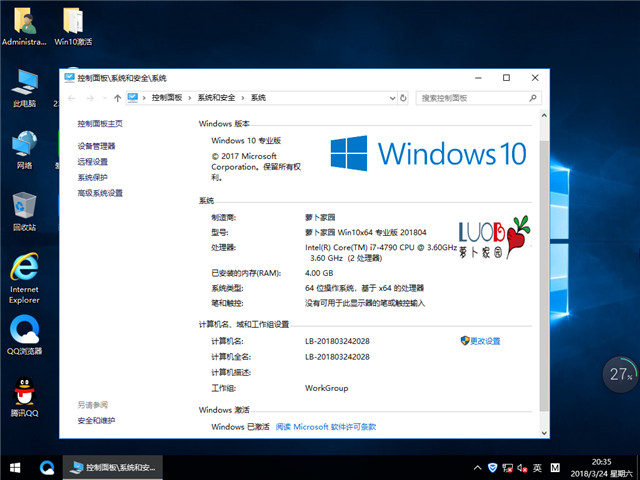
Task: Click the WorkGroup value text
Action: tap(327, 388)
